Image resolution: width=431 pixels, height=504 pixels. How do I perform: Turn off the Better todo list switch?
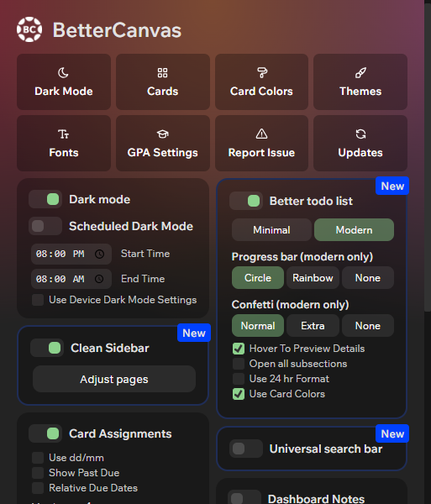tap(246, 201)
